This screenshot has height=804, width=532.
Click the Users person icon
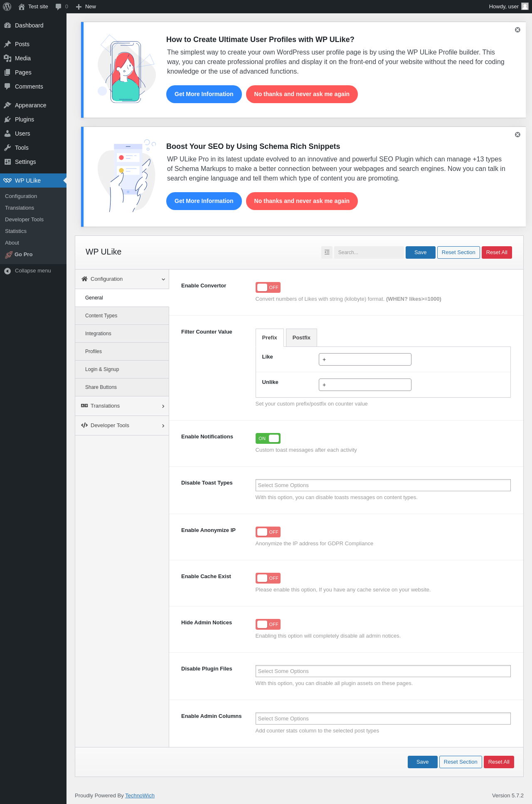click(x=7, y=134)
